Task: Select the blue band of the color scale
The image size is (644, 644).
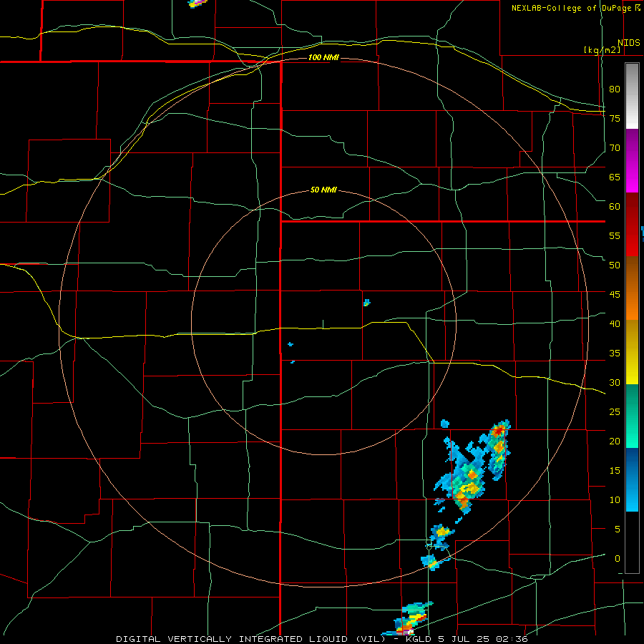Action: [x=632, y=479]
